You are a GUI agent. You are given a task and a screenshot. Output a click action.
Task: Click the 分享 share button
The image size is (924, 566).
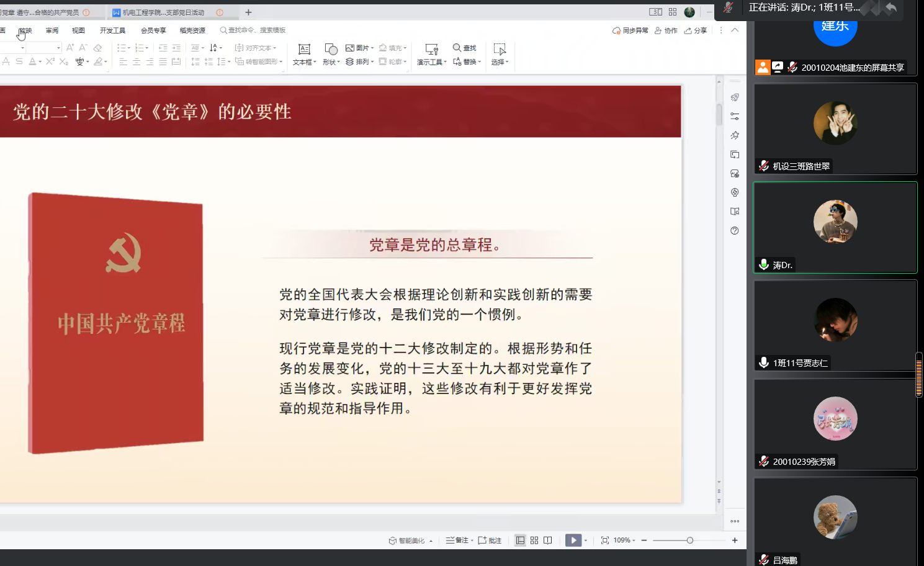pyautogui.click(x=696, y=30)
